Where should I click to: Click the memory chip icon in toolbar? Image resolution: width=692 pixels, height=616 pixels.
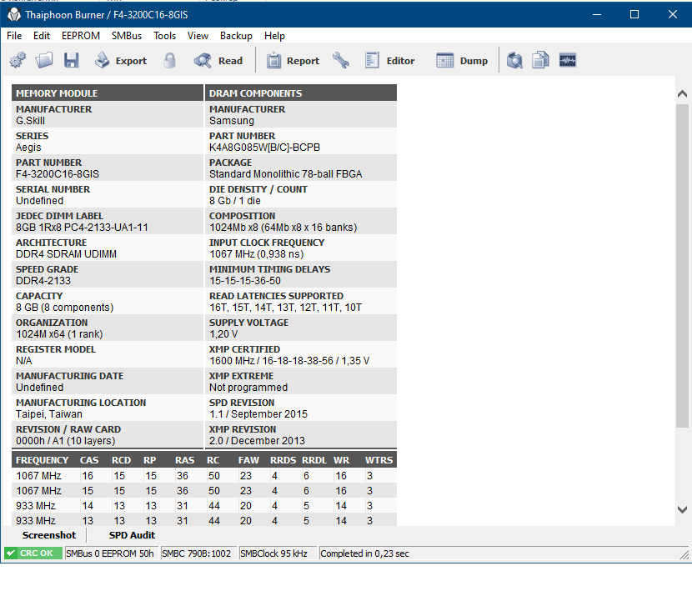tap(568, 61)
